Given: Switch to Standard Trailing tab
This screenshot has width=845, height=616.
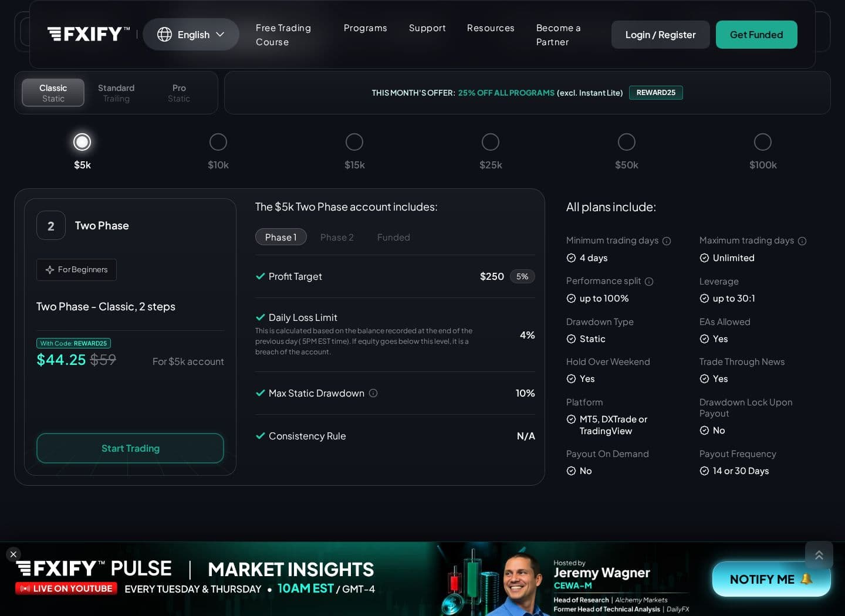Looking at the screenshot, I should pyautogui.click(x=116, y=93).
